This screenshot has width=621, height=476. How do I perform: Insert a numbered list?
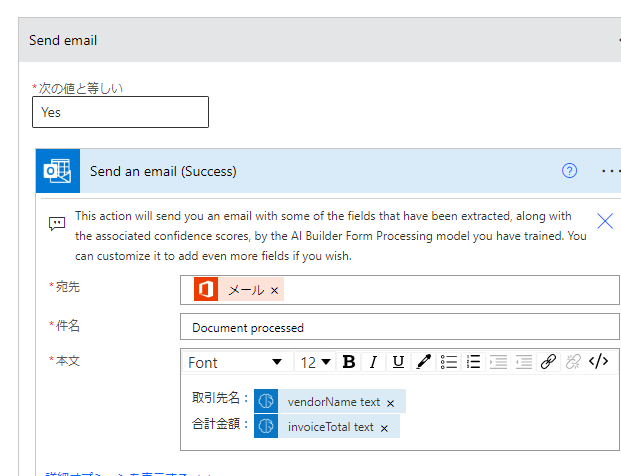pos(474,362)
